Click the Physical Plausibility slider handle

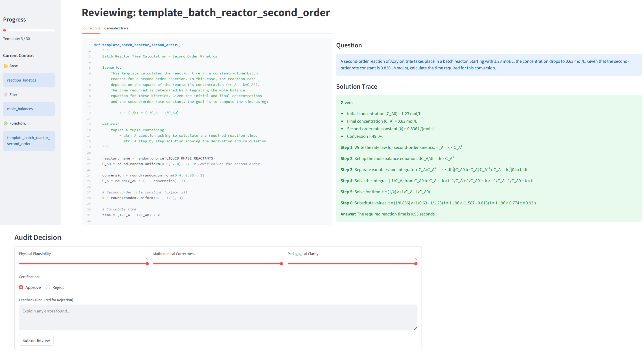click(147, 264)
